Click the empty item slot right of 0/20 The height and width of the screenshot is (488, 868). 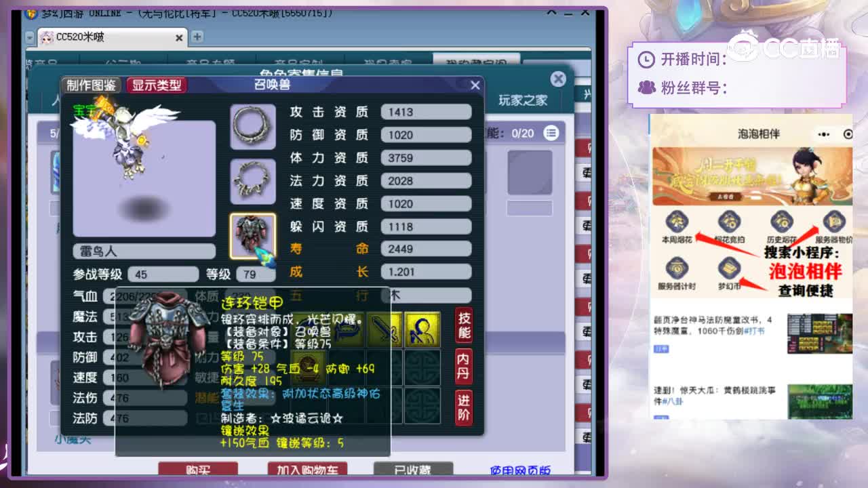pyautogui.click(x=530, y=172)
